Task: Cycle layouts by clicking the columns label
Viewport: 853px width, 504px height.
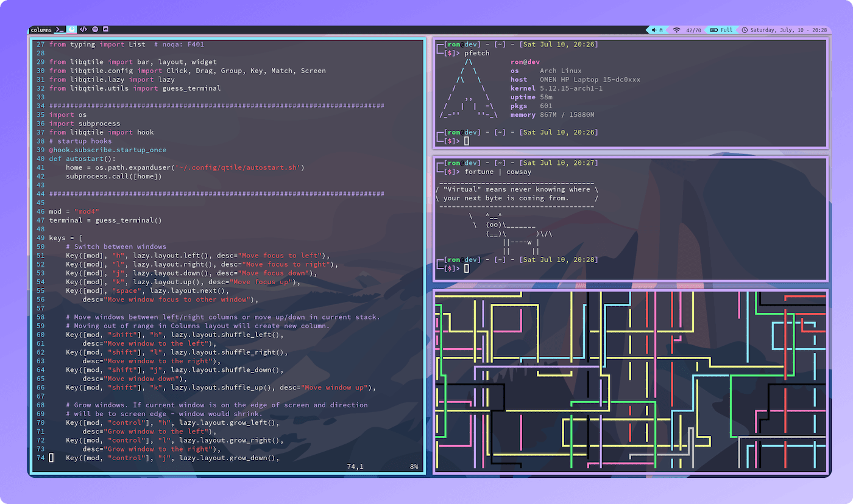Action: click(41, 29)
